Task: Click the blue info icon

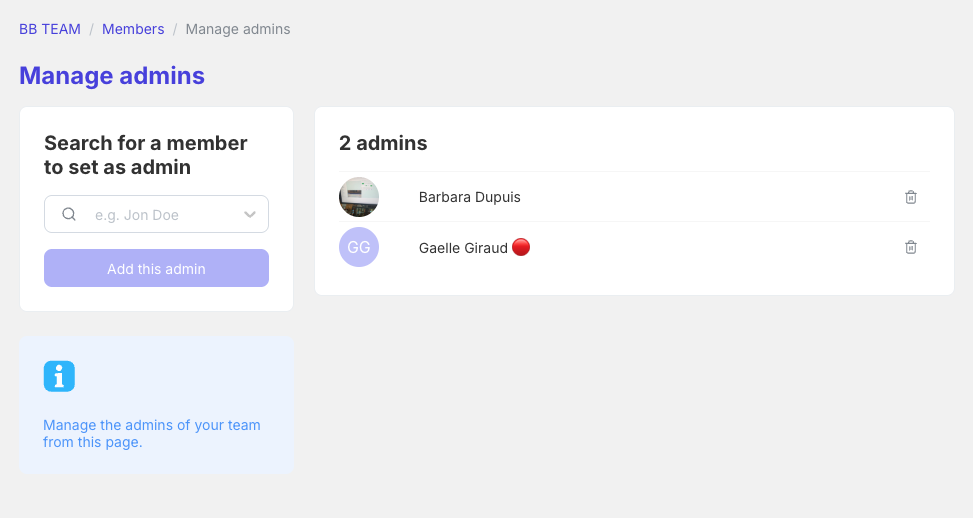Action: click(x=59, y=376)
